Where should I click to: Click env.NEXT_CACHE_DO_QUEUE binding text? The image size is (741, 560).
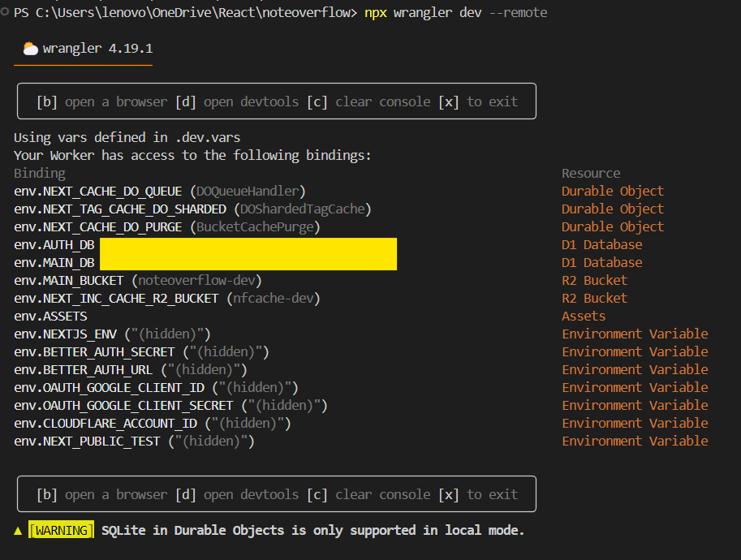coord(98,192)
